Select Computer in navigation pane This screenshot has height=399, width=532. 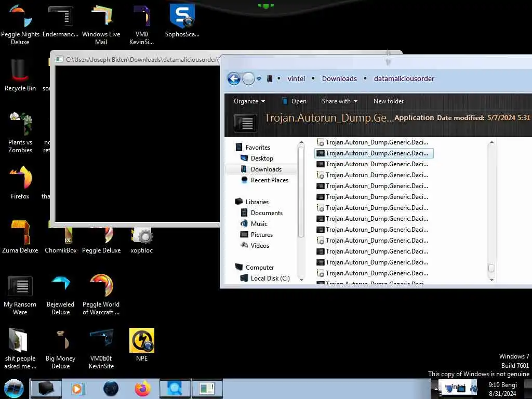(260, 268)
